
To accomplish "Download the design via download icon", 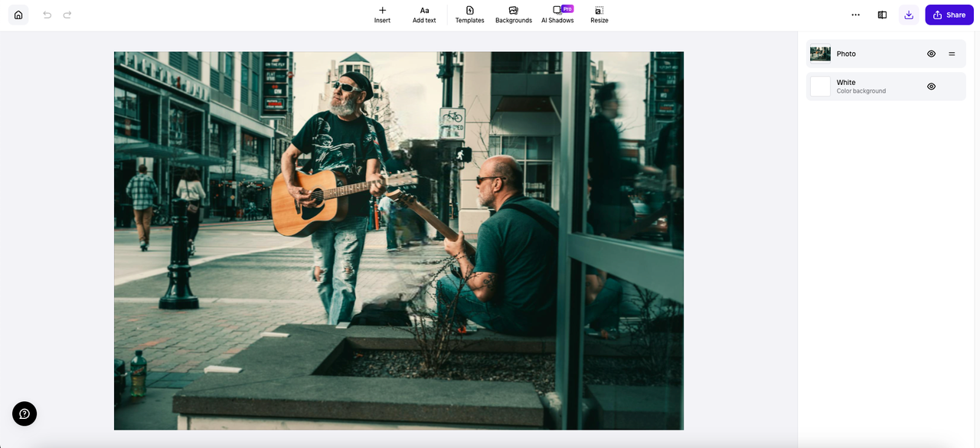I will (x=909, y=15).
